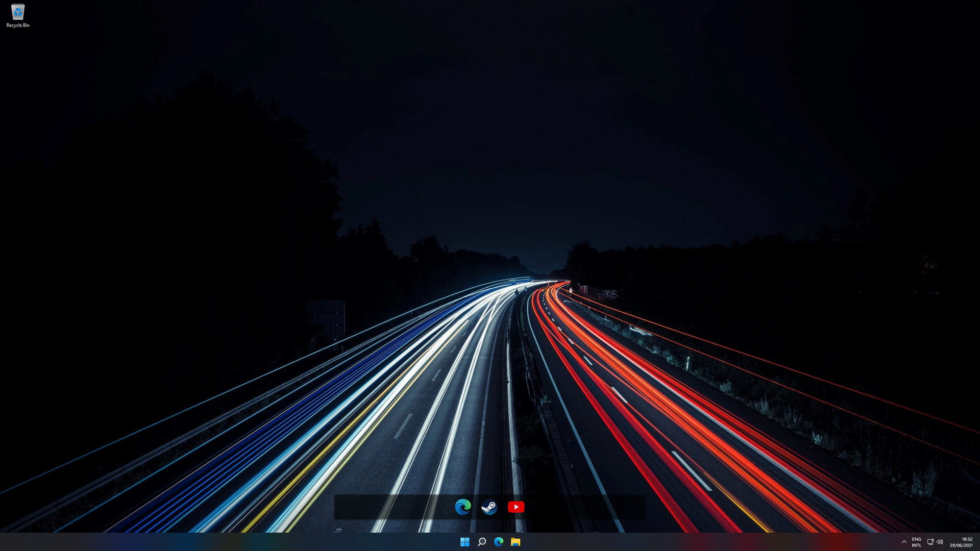This screenshot has width=980, height=551.
Task: Open the volume control via the speaker icon
Action: coord(941,542)
